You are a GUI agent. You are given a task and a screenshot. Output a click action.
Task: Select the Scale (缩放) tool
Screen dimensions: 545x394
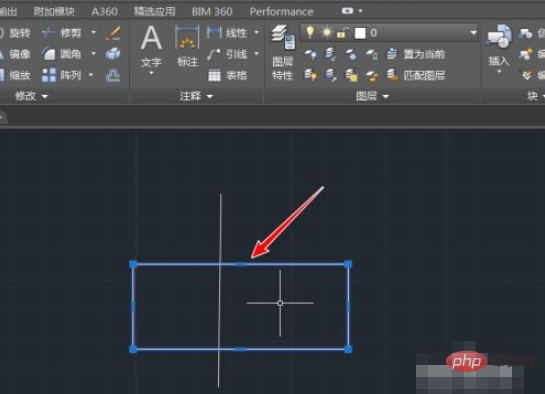15,75
